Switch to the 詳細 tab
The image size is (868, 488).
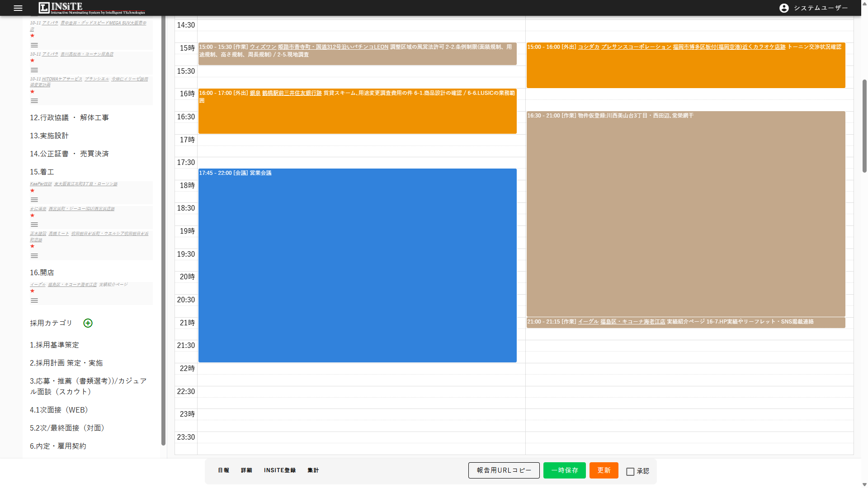click(246, 470)
